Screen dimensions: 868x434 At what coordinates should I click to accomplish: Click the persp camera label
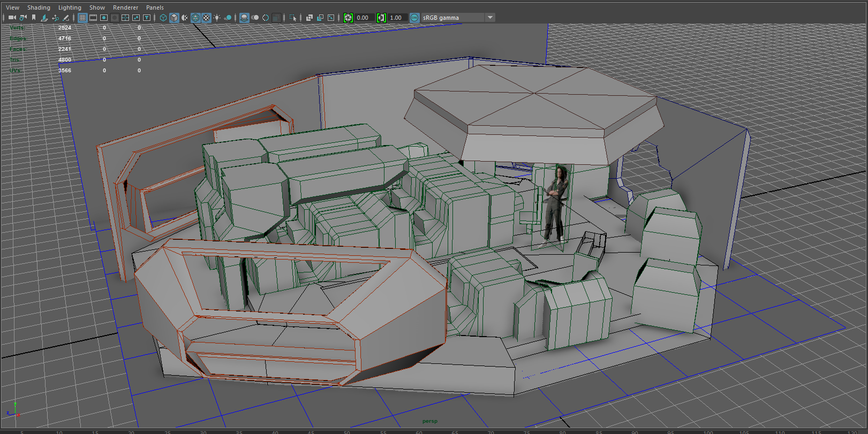coord(429,421)
